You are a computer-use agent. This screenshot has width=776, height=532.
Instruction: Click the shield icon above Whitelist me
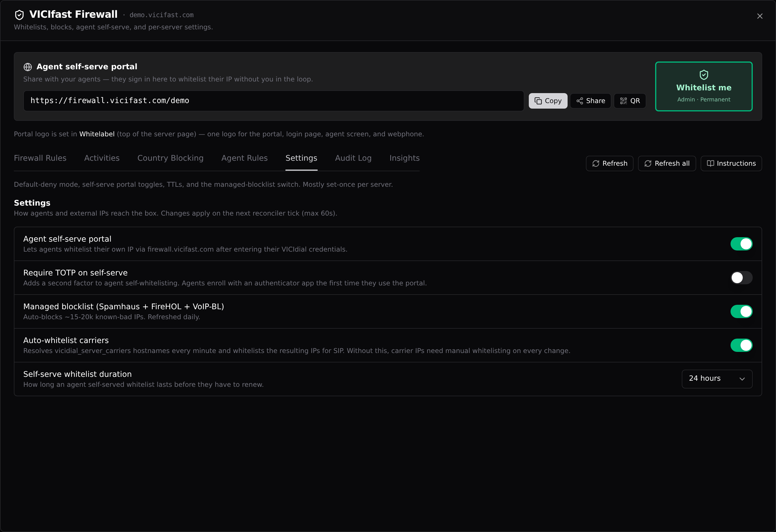tap(704, 75)
